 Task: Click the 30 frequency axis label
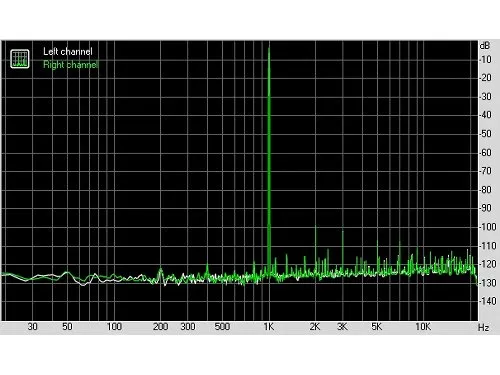tap(32, 327)
